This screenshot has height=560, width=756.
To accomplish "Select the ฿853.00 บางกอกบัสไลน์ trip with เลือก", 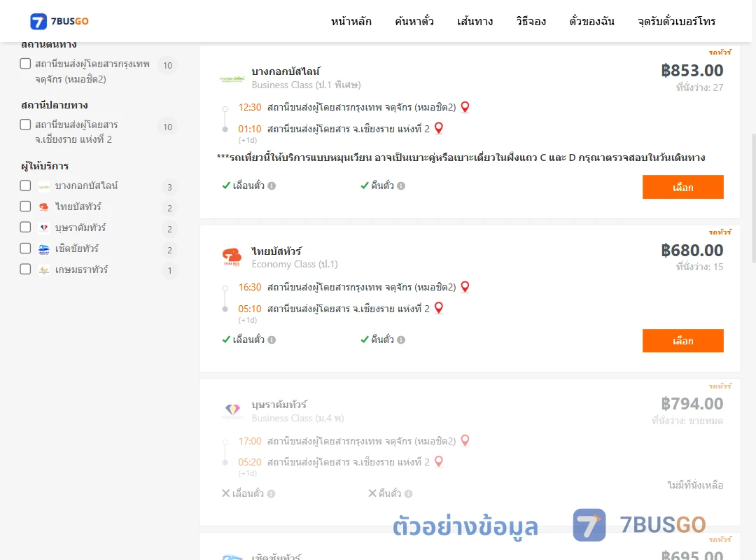I will pos(682,187).
